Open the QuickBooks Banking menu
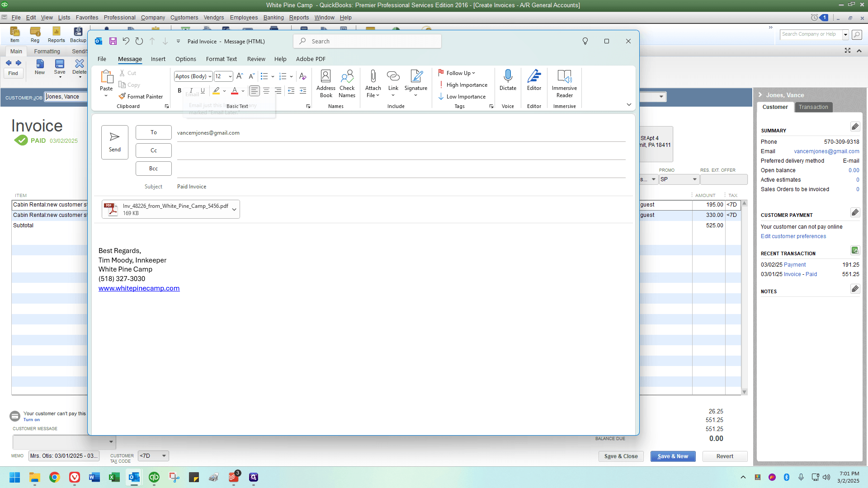Screen dimensions: 868x488 [274, 18]
